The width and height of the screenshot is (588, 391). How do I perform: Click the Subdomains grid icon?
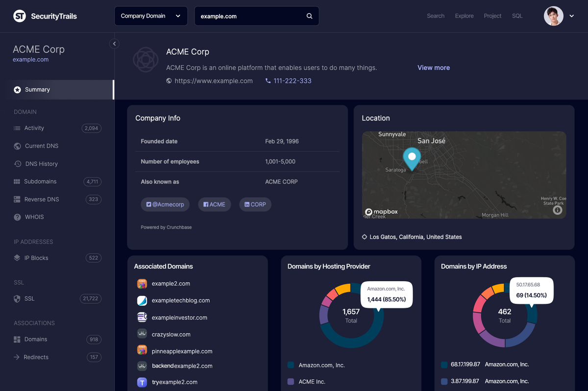[x=17, y=182]
